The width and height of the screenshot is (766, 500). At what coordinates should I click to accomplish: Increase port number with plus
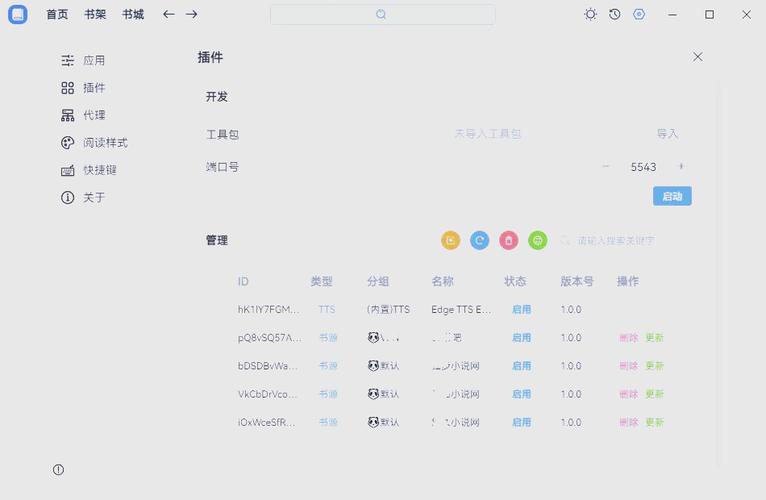click(681, 166)
